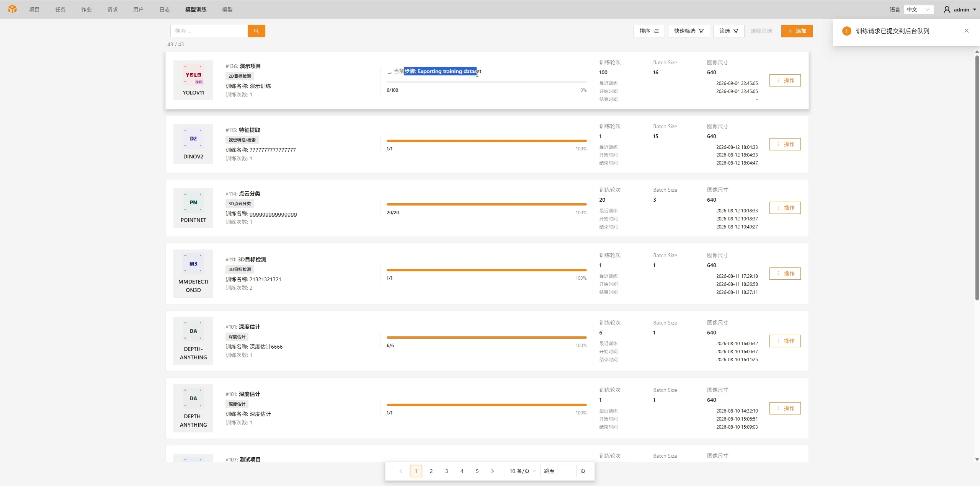The image size is (980, 486).
Task: Focus the 搜索 search input field
Action: (x=209, y=31)
